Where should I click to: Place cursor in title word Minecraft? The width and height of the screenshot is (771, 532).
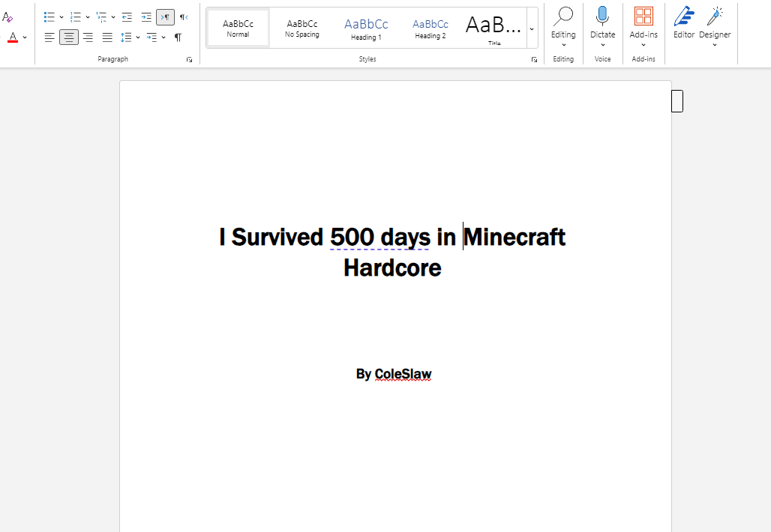tap(514, 238)
